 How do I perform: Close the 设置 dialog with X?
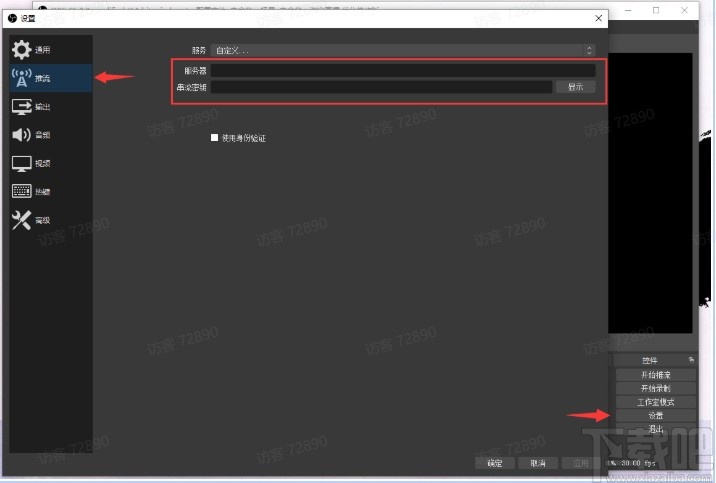pos(598,18)
